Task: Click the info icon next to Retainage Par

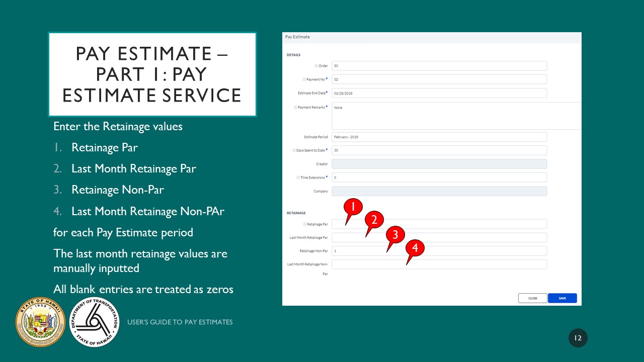Action: click(x=304, y=224)
